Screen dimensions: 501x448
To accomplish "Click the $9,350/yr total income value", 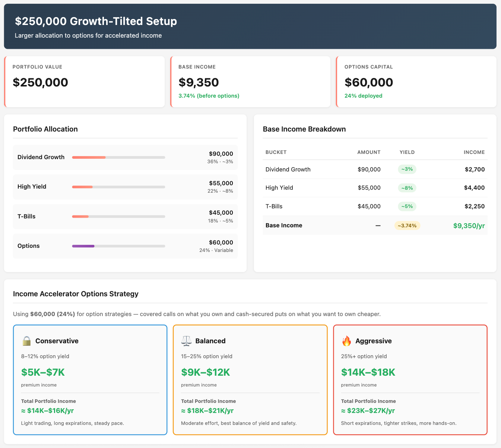I will click(469, 225).
